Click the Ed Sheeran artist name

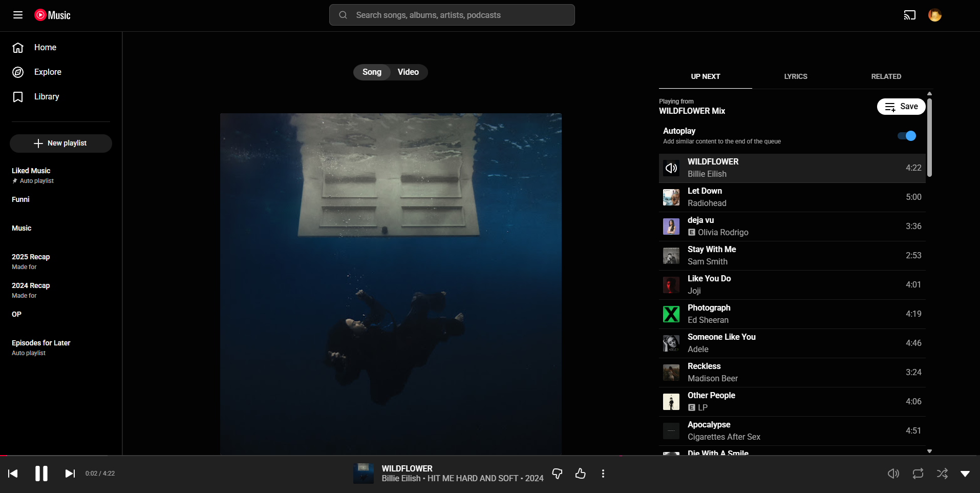pos(708,320)
